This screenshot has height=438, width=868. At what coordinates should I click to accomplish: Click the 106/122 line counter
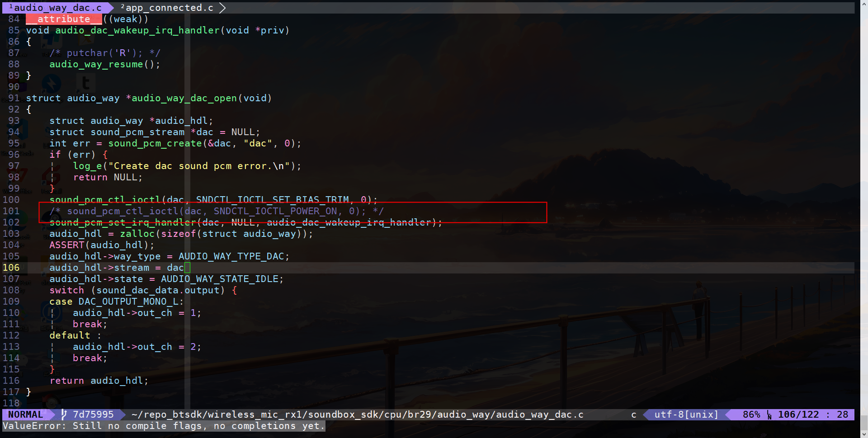coord(798,414)
